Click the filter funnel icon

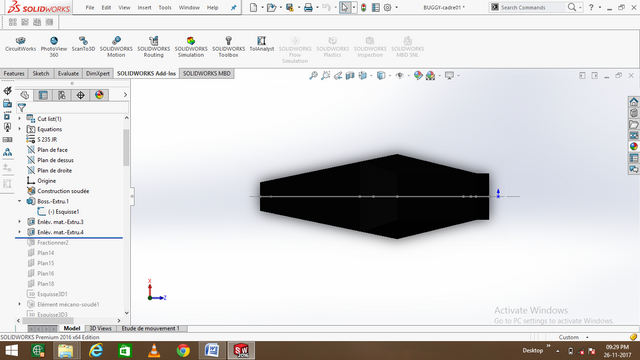tap(22, 107)
